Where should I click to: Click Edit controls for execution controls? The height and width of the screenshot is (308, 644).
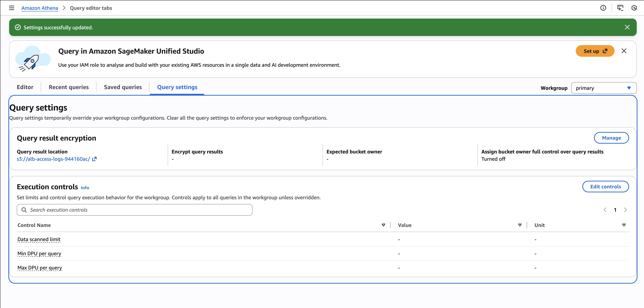pyautogui.click(x=605, y=187)
